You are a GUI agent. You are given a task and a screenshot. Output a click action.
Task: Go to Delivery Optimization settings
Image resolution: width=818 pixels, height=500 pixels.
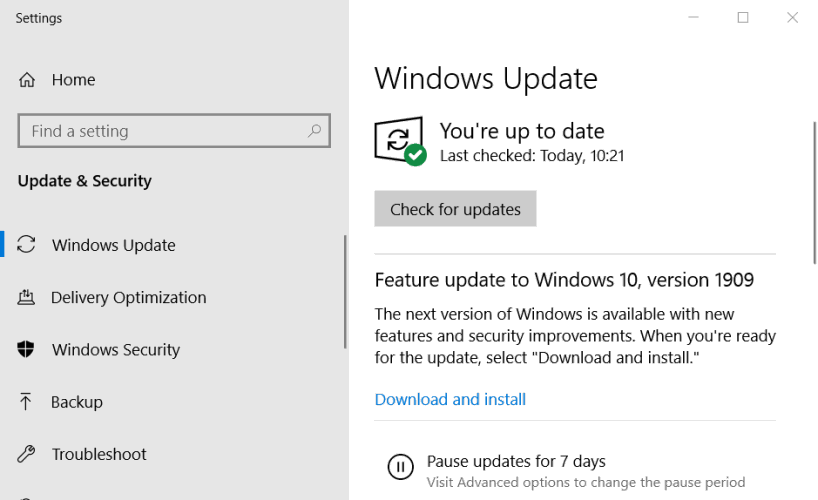pyautogui.click(x=128, y=297)
